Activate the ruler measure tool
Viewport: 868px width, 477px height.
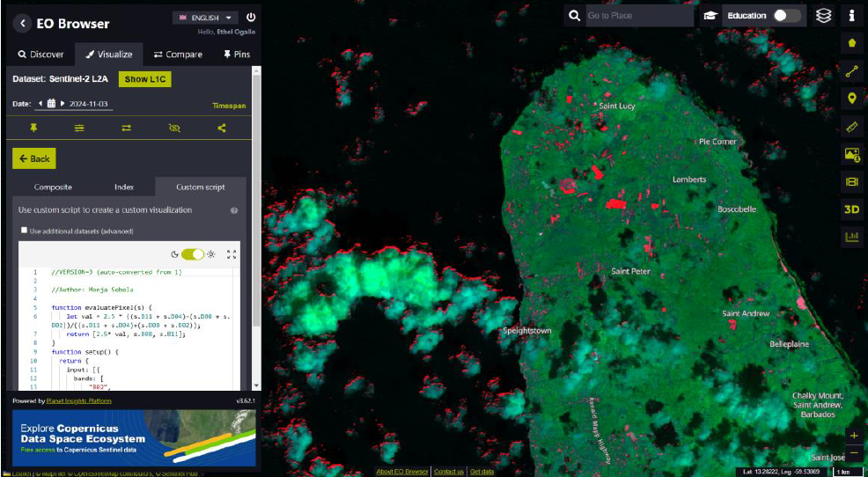[851, 127]
